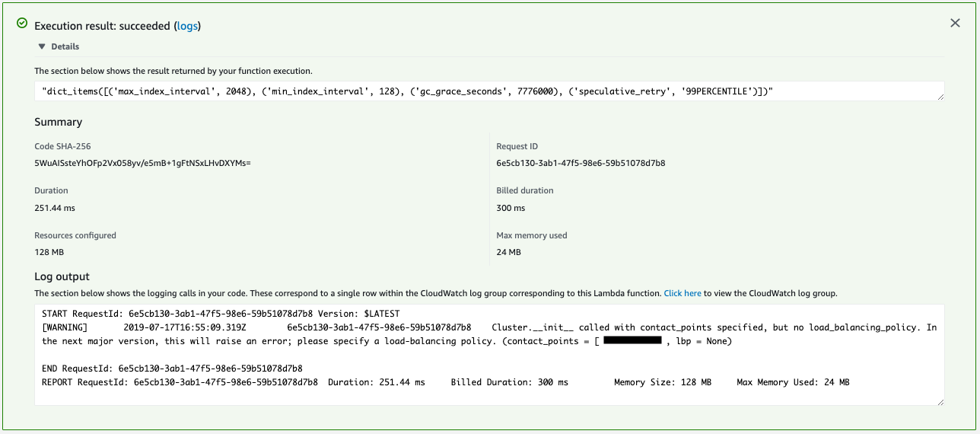Follow the 'Click here' CloudWatch link

[x=682, y=293]
